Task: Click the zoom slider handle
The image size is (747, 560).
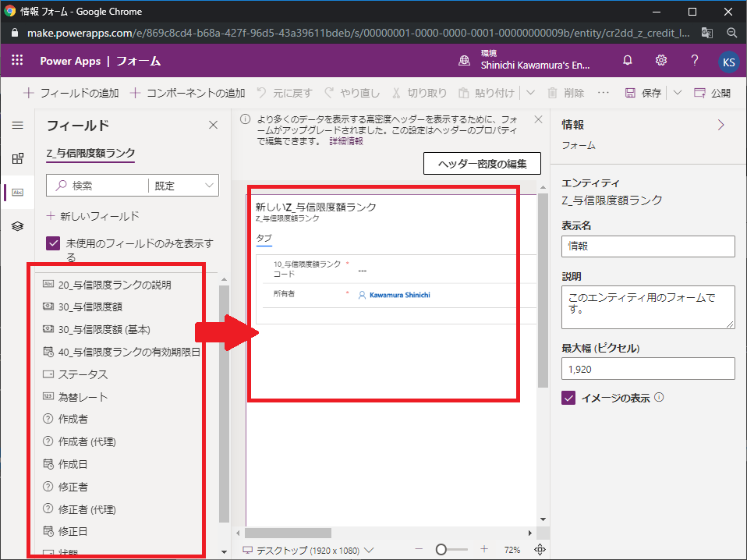Action: point(441,550)
